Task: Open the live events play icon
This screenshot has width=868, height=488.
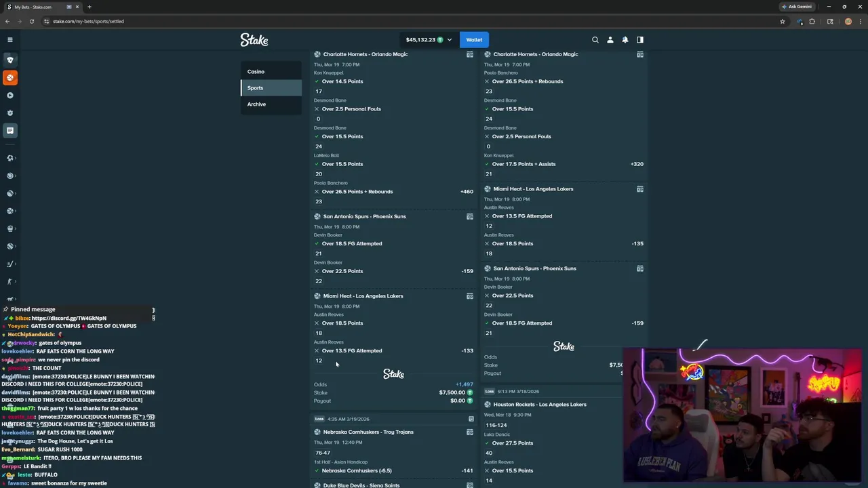Action: coord(9,96)
